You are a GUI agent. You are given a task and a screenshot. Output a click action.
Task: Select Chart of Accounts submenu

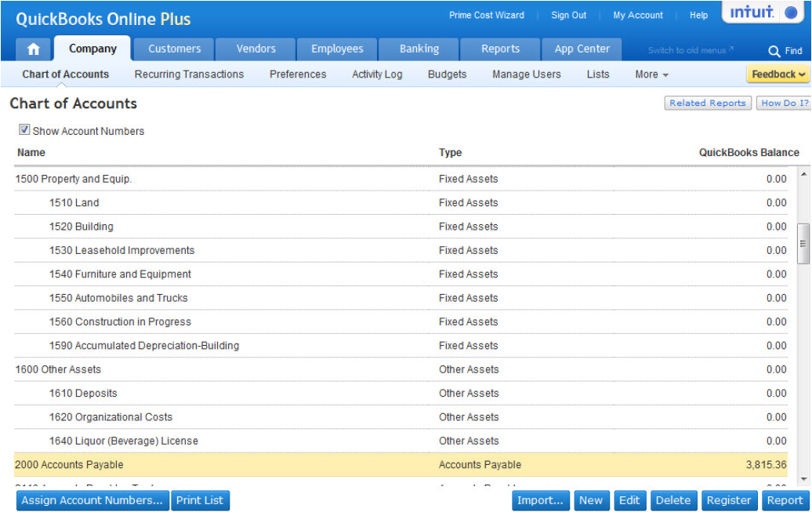pyautogui.click(x=66, y=74)
